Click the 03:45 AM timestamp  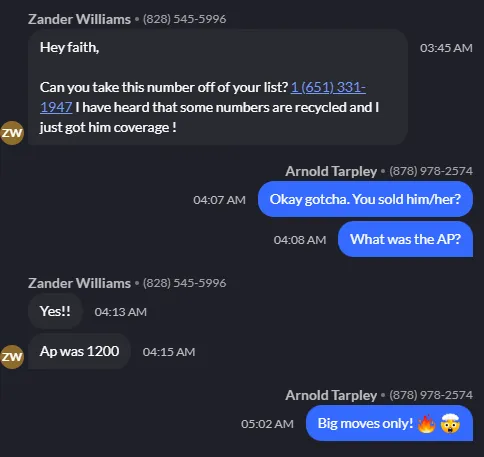tap(446, 48)
